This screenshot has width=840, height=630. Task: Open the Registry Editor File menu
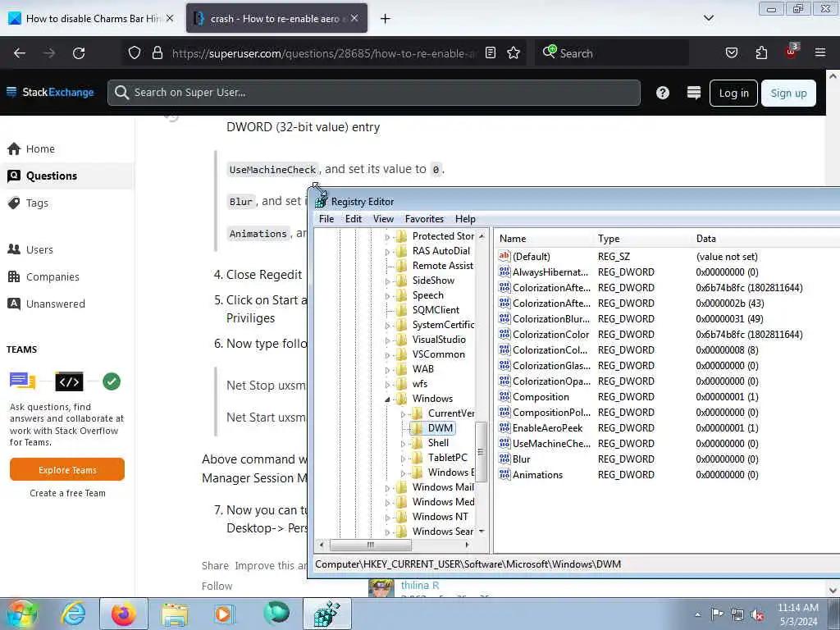click(x=326, y=218)
